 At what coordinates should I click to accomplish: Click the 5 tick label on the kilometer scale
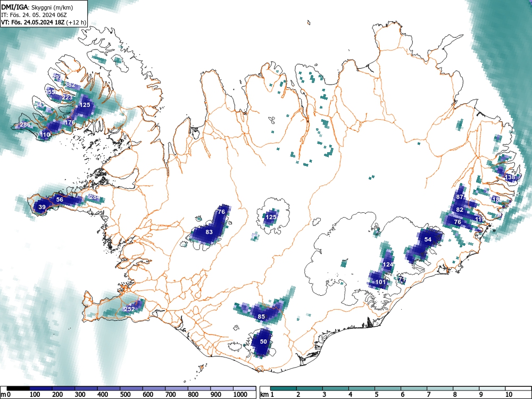coord(377,395)
